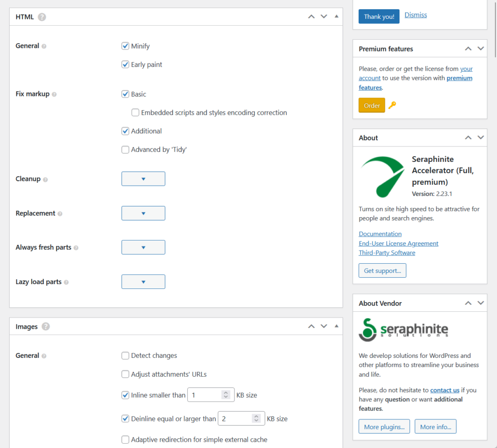Uncheck the Minify checkbox
The height and width of the screenshot is (448, 497).
[x=125, y=46]
